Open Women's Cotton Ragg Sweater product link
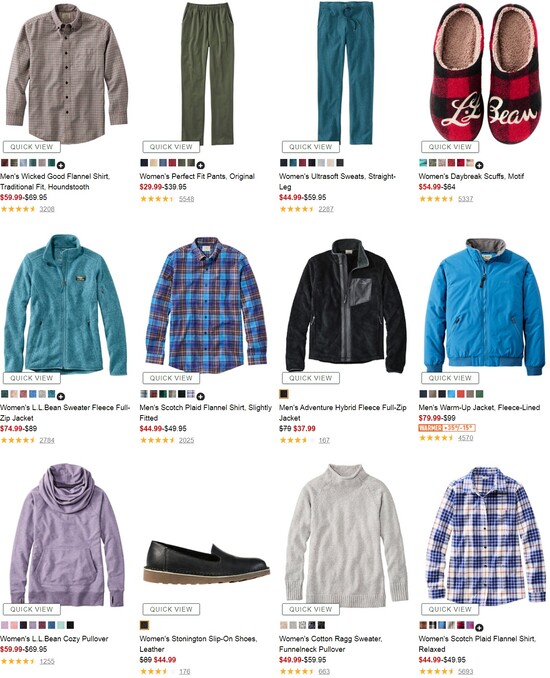The width and height of the screenshot is (550, 678). [330, 644]
